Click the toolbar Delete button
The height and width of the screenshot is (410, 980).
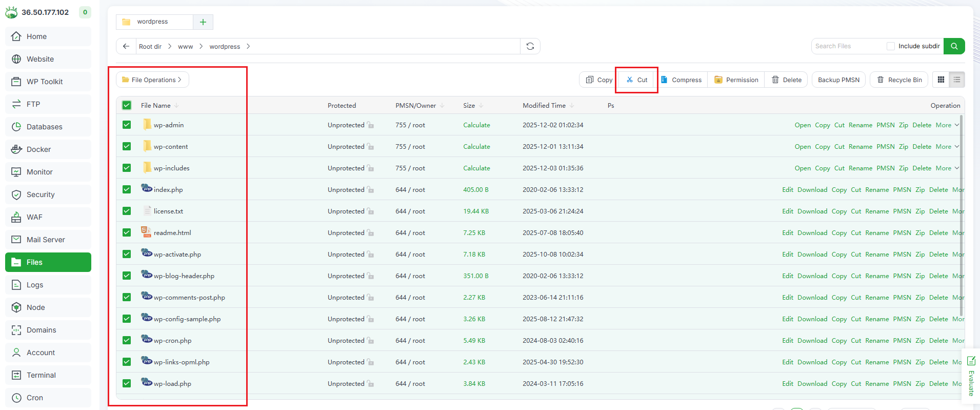coord(787,80)
